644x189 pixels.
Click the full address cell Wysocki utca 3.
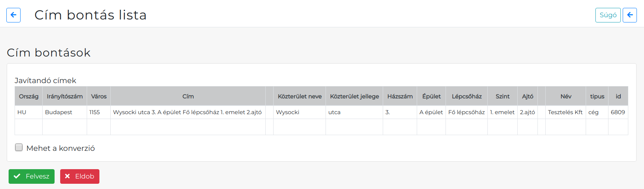pyautogui.click(x=188, y=112)
